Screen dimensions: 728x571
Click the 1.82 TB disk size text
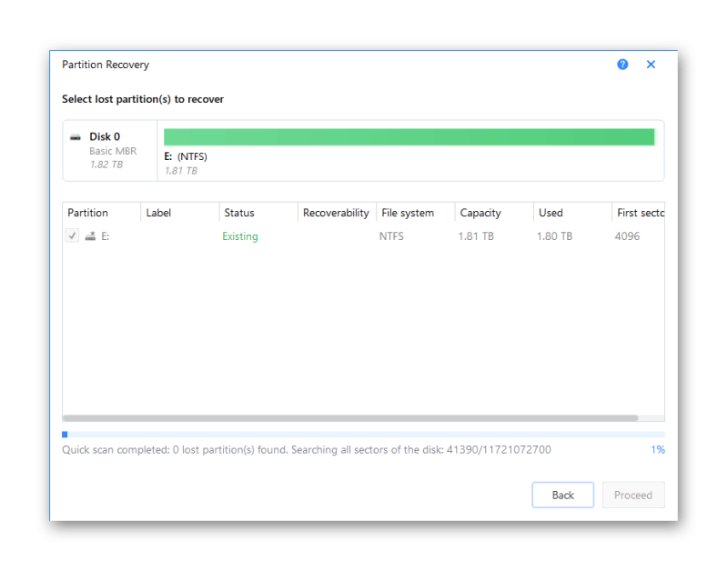point(106,165)
